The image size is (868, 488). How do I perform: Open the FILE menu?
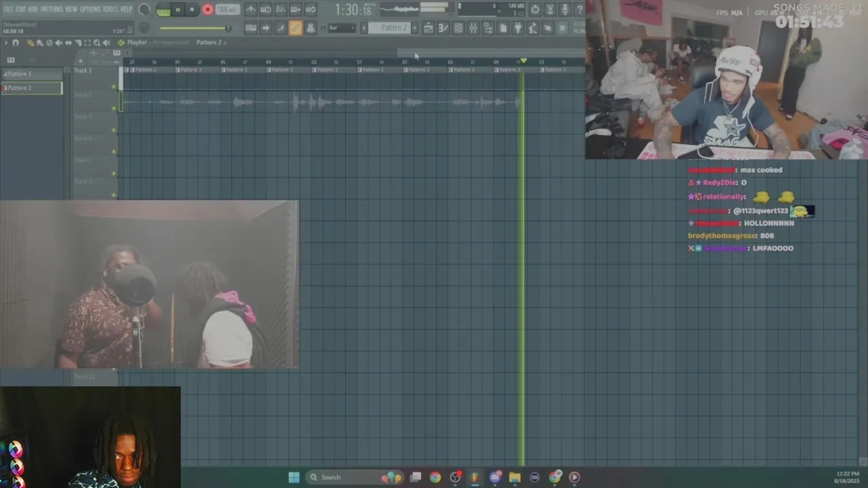pyautogui.click(x=8, y=9)
